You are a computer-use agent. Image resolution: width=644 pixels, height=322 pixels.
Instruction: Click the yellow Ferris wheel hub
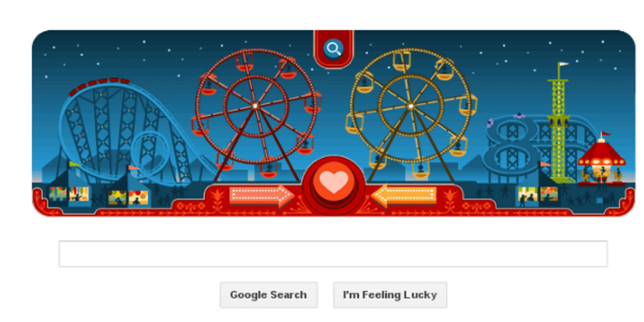410,106
